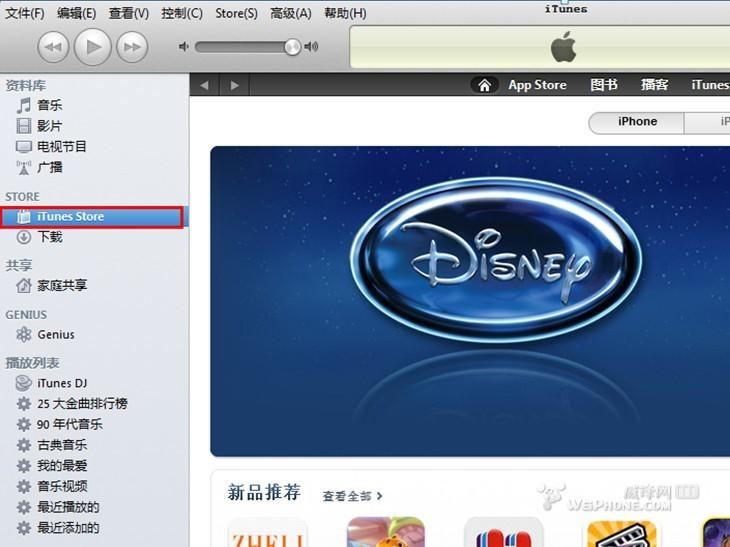
Task: Open Genius atom icon item
Action: pos(24,334)
